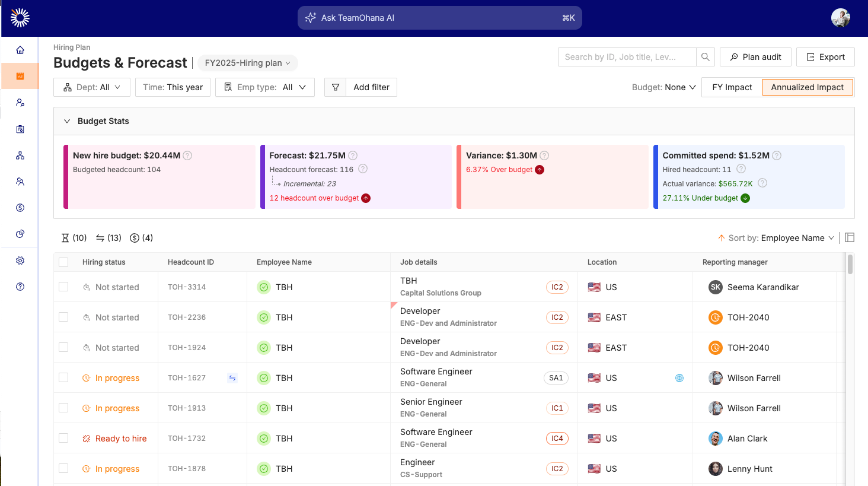868x486 pixels.
Task: Open the Help question mark icon
Action: tap(20, 286)
